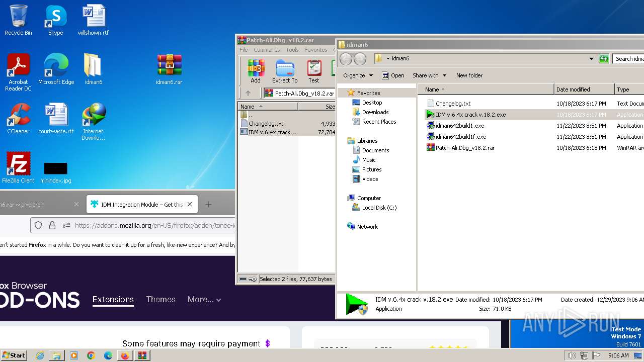Open Internet Download Manager desktop shortcut
644x362 pixels.
93,122
